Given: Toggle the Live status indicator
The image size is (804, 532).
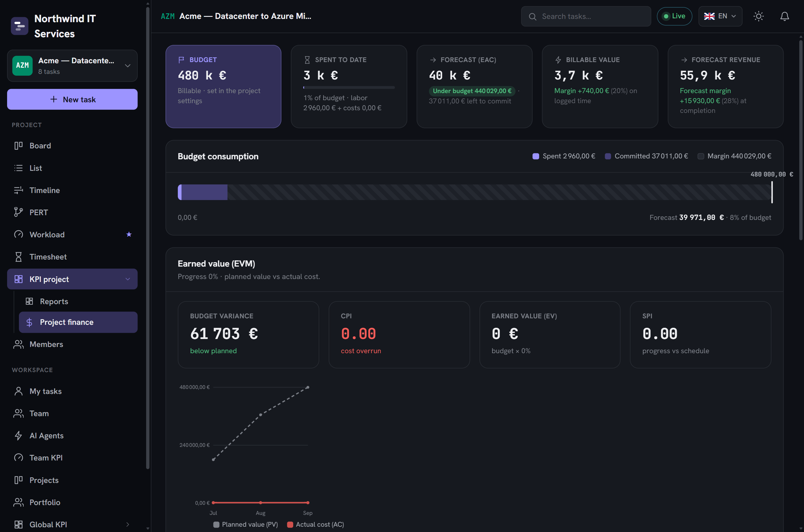Looking at the screenshot, I should (x=674, y=16).
